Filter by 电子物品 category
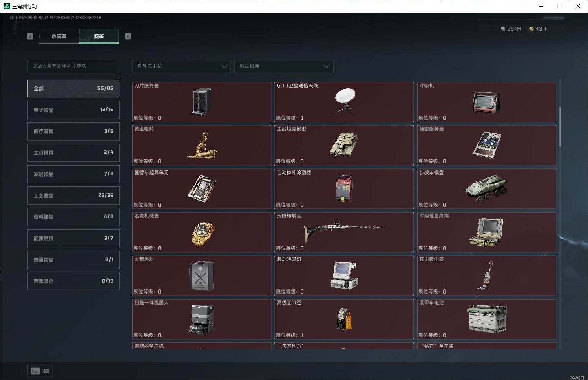The image size is (588, 380). [73, 110]
